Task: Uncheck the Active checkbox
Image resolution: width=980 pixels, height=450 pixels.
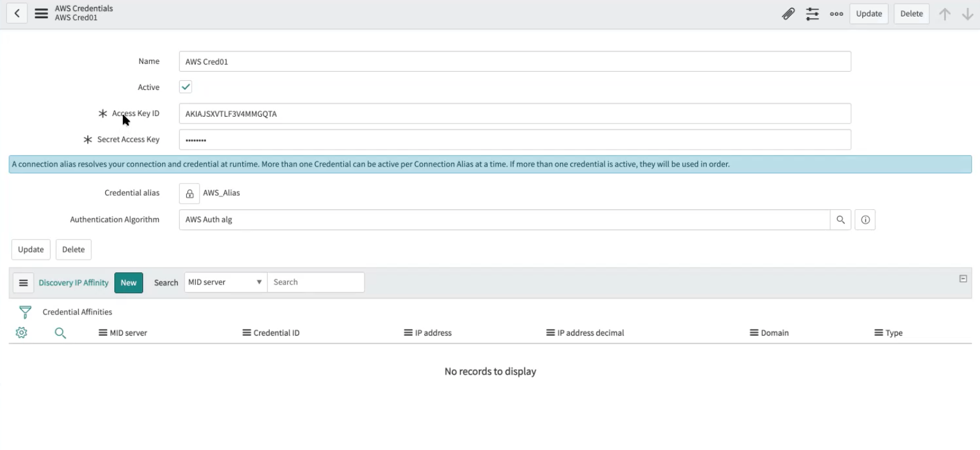Action: pos(186,87)
